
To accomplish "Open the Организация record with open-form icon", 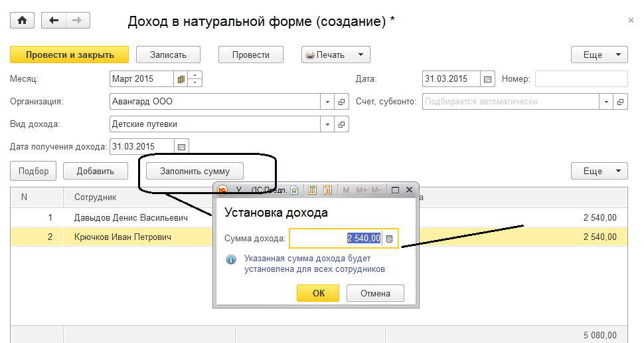I will tap(342, 102).
